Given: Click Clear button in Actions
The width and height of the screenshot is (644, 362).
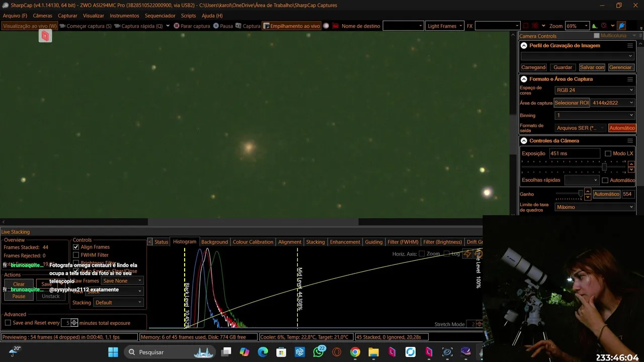Looking at the screenshot, I should pos(19,284).
